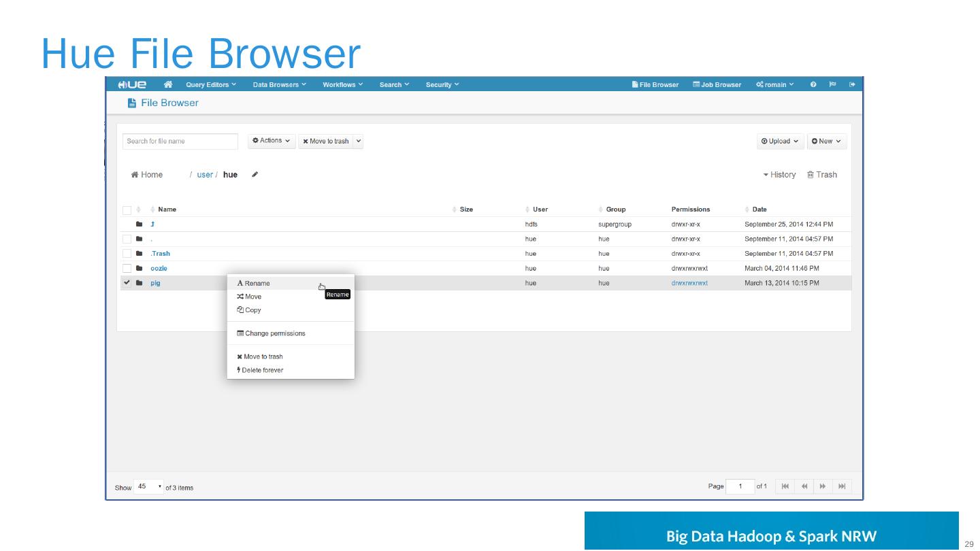Open the help question mark icon
The height and width of the screenshot is (551, 980).
point(813,84)
